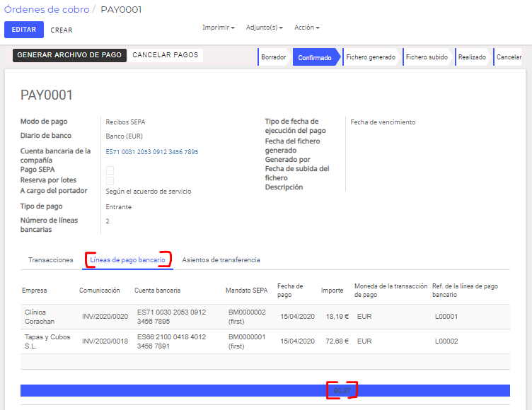Click the total 90.87 value

pyautogui.click(x=342, y=391)
